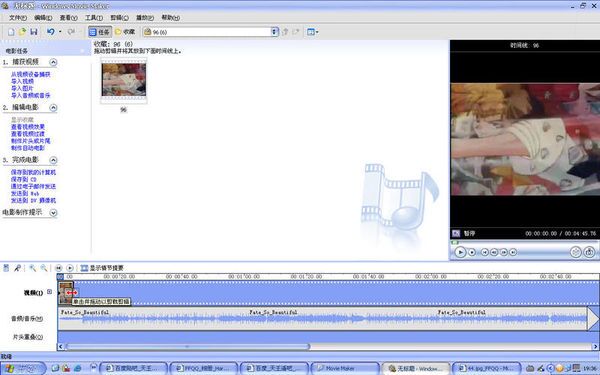Viewport: 600px width, 375px height.
Task: Expand the 电影制作提示 section chevron
Action: click(x=53, y=213)
